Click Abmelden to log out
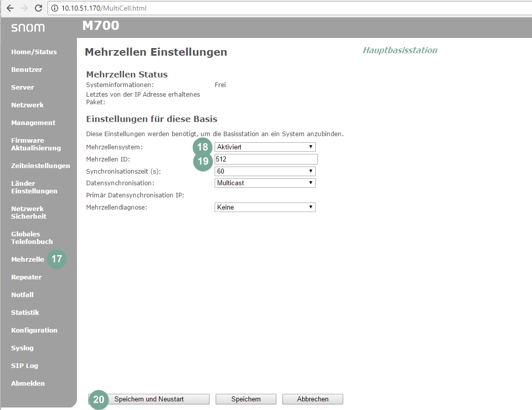 click(x=28, y=384)
